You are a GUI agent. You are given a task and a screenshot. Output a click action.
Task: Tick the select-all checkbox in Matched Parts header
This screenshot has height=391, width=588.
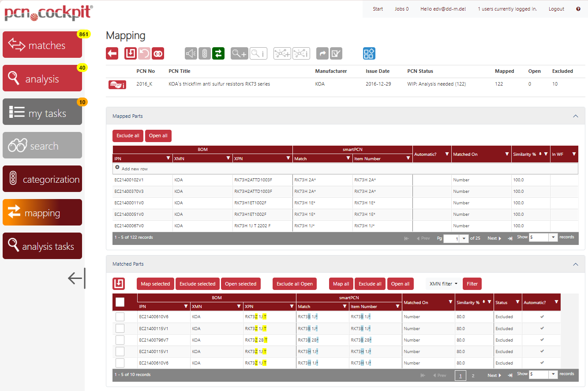(x=120, y=302)
